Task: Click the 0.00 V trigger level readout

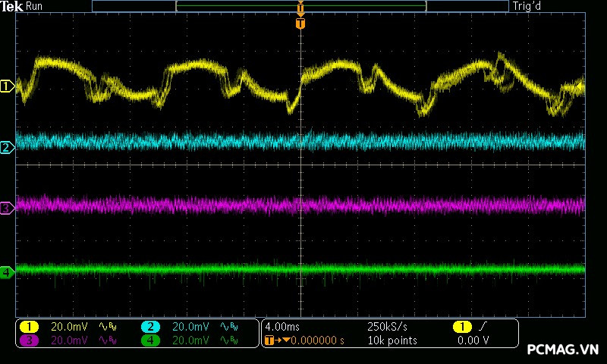Action: [x=473, y=340]
